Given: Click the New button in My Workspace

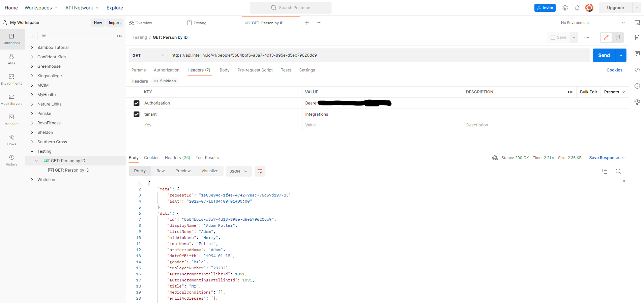Looking at the screenshot, I should (98, 23).
